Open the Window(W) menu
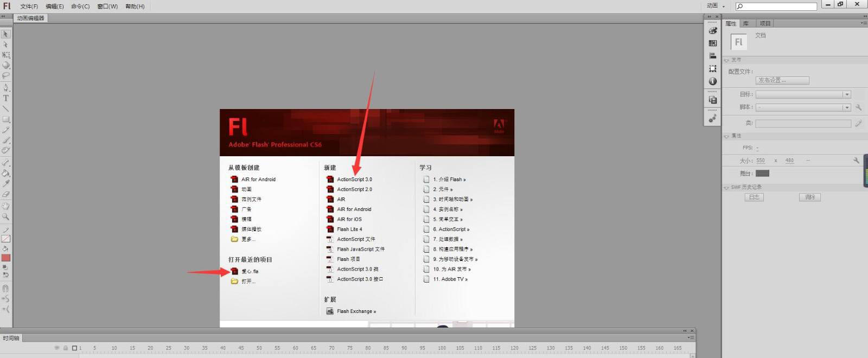 coord(107,7)
